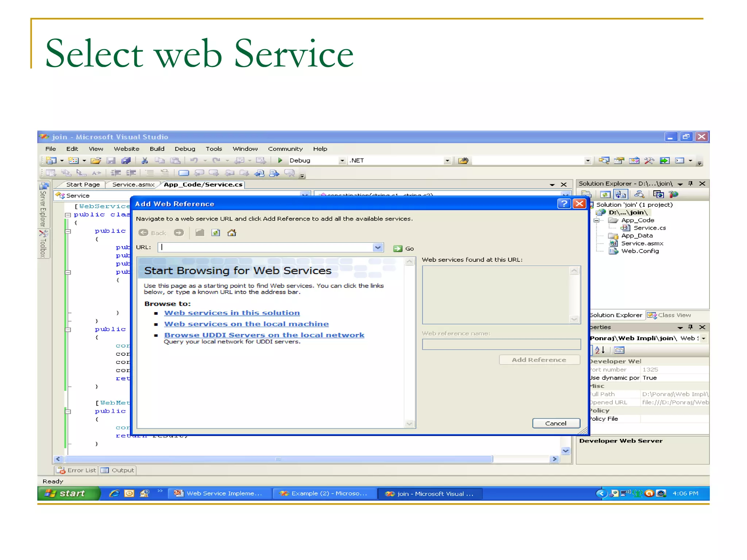Open the Toolbox hammer-and-wrench icon
The image size is (747, 560).
point(649,160)
